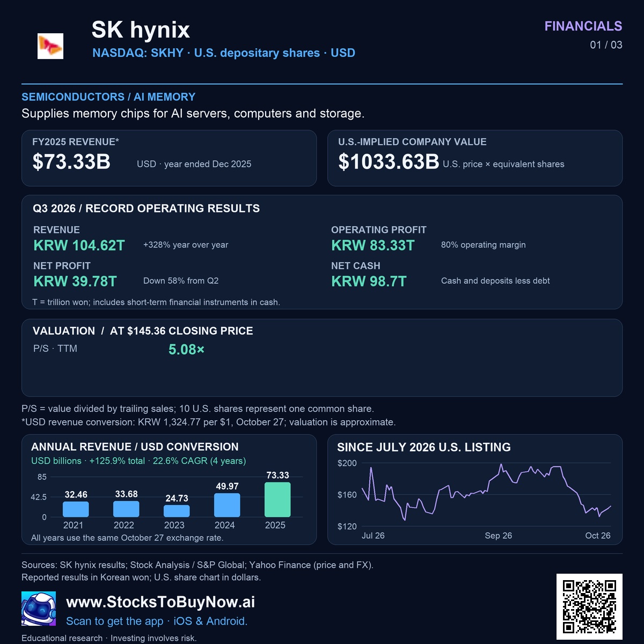Click the $200 price axis label

click(347, 463)
